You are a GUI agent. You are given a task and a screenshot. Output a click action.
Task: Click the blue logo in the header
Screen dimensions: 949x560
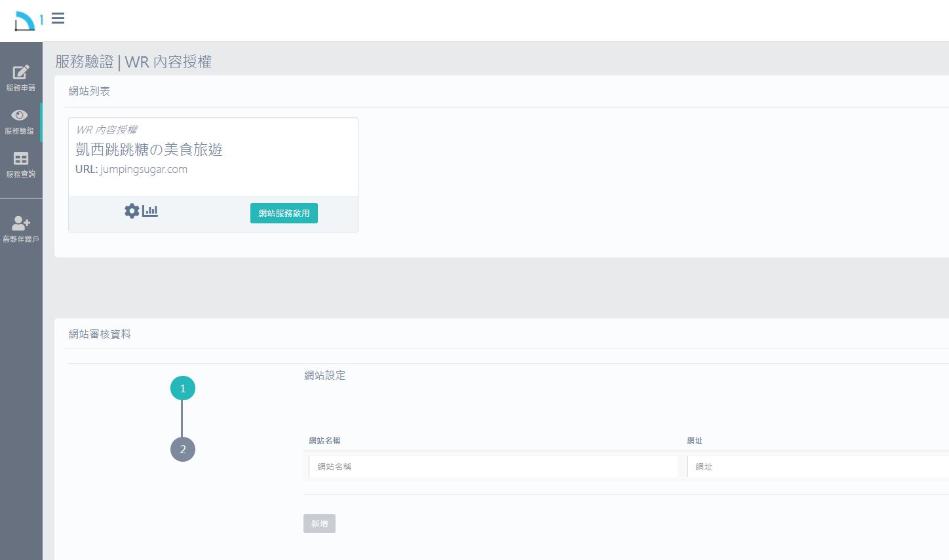pyautogui.click(x=28, y=20)
